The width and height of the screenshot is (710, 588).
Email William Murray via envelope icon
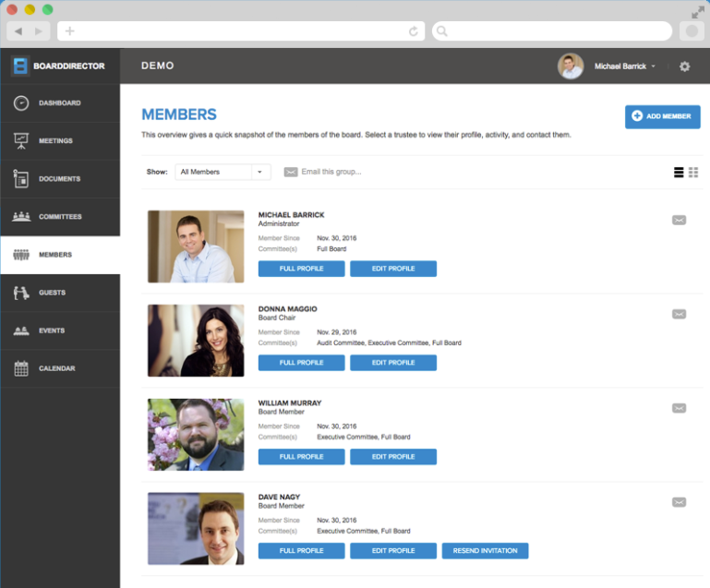(x=679, y=408)
